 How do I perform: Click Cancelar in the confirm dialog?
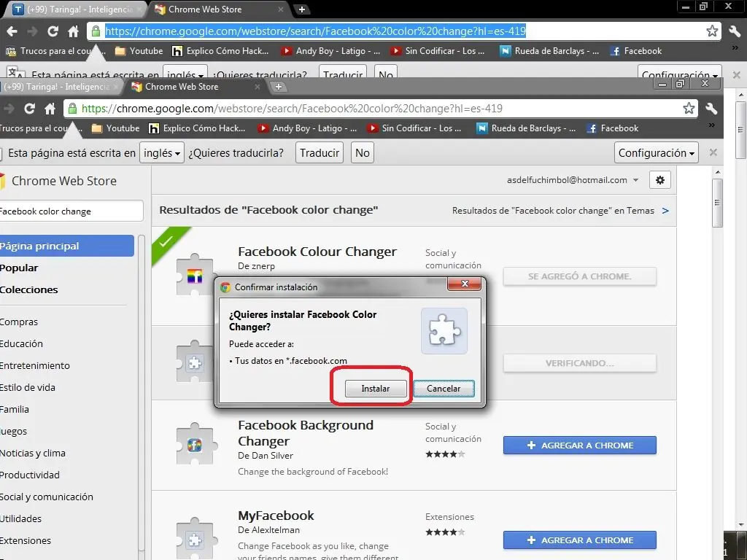click(444, 389)
